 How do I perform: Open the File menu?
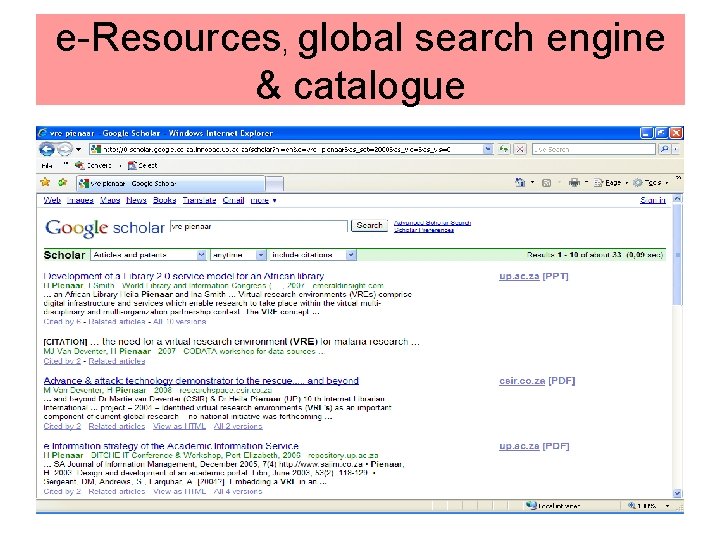[x=47, y=165]
